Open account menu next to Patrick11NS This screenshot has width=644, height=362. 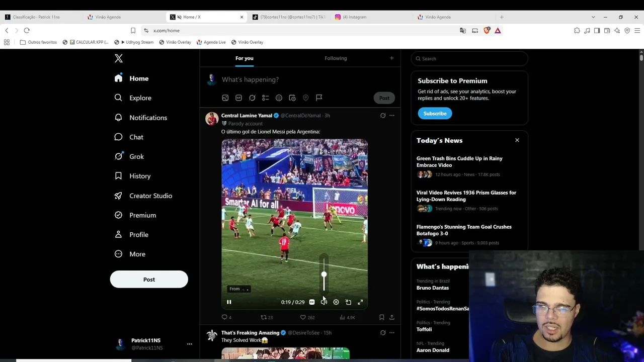[x=190, y=344]
